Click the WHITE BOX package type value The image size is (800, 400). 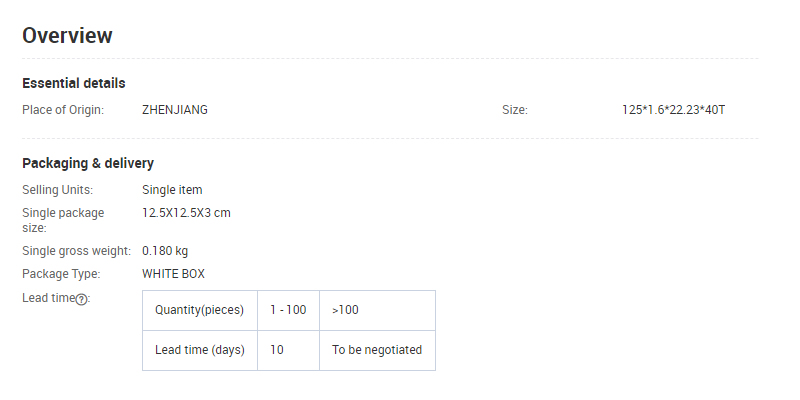point(174,273)
